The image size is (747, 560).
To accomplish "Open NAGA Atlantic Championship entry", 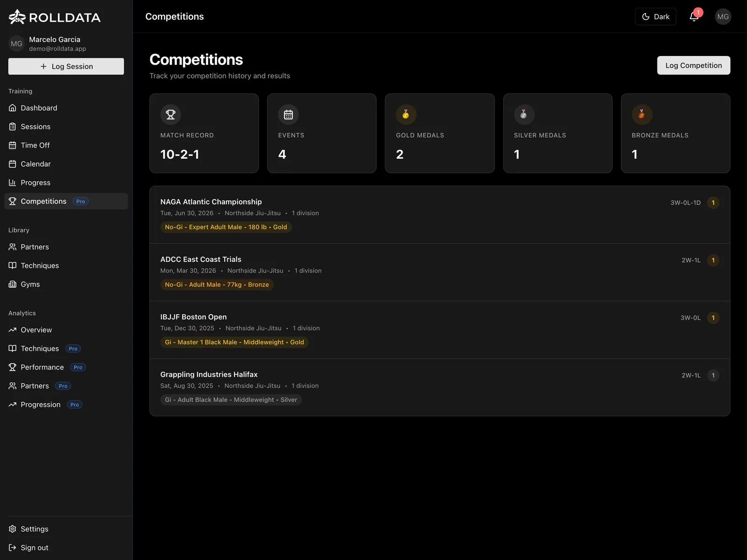I will (440, 215).
